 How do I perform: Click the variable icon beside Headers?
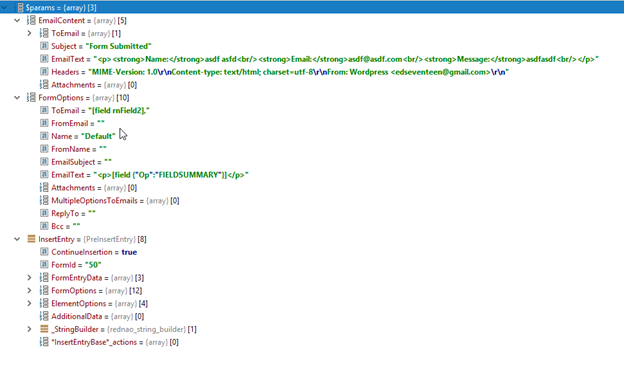[x=44, y=72]
